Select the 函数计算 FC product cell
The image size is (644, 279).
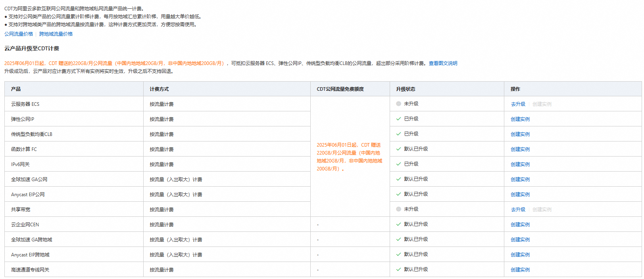74,149
